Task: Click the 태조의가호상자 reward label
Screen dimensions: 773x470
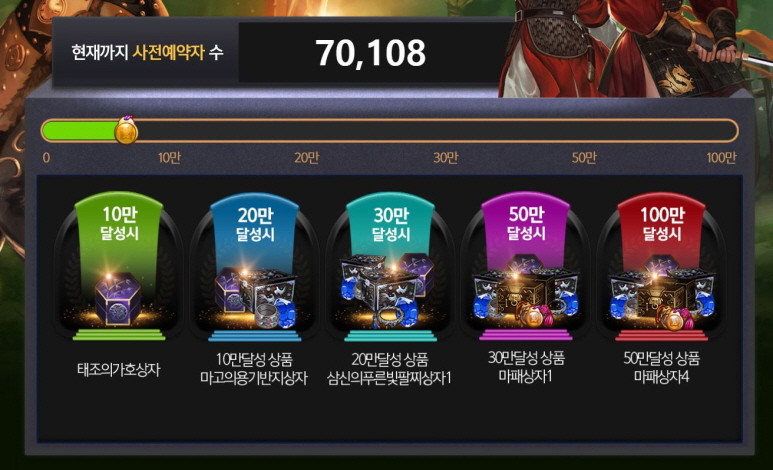Action: [119, 370]
